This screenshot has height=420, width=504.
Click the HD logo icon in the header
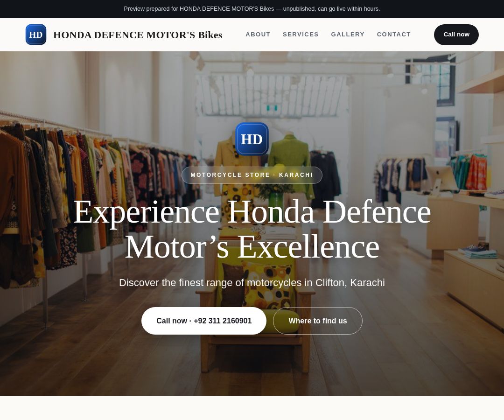click(35, 35)
